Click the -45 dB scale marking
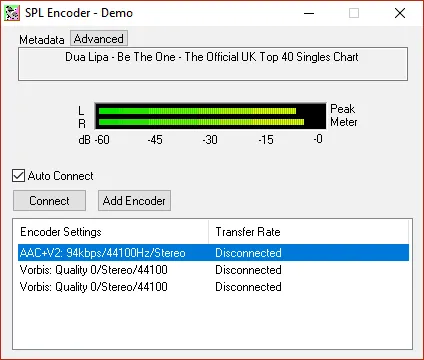 tap(155, 139)
